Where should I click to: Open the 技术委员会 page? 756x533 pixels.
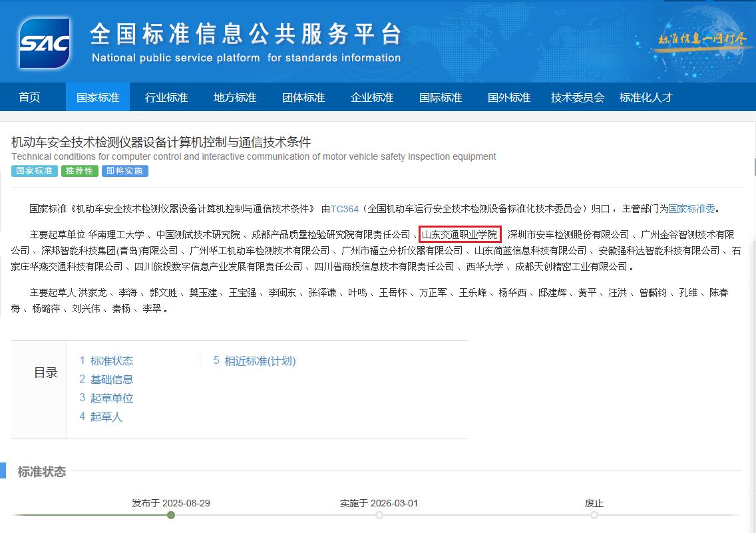[x=578, y=97]
